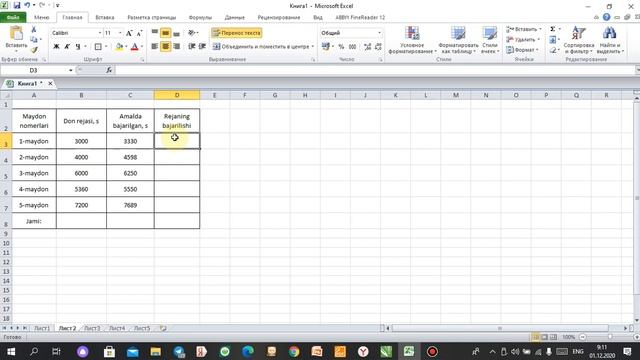This screenshot has height=360, width=640.
Task: Click the insert function fx icon
Action: click(109, 70)
